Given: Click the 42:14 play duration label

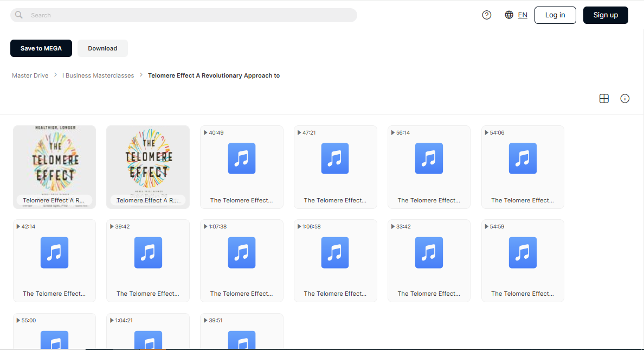Looking at the screenshot, I should (x=26, y=227).
